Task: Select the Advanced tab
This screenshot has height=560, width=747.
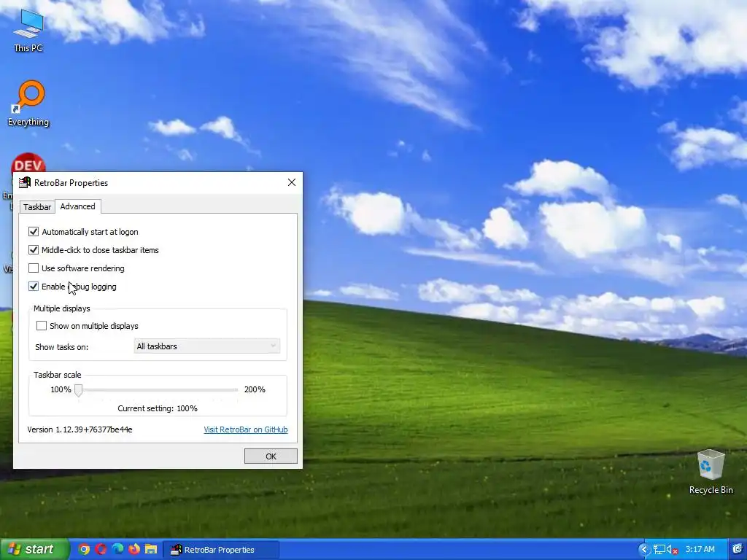Action: [x=77, y=206]
